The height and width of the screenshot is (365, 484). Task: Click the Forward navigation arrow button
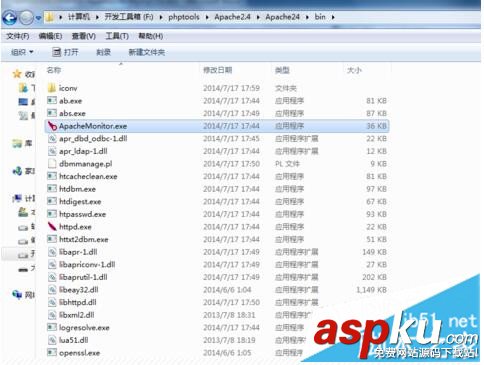26,18
